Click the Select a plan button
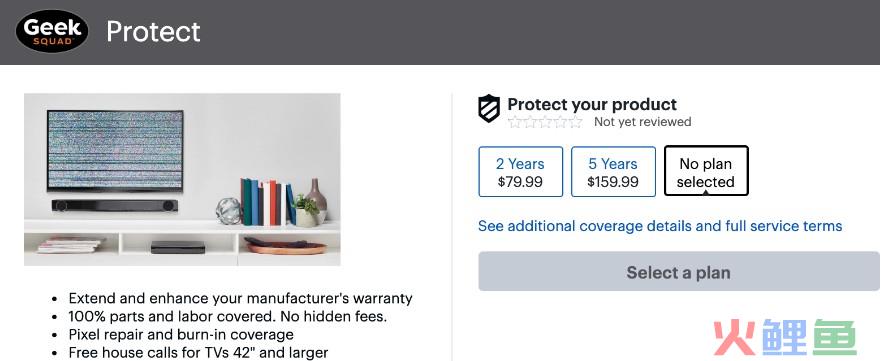Screen dimensions: 881x361 [x=679, y=272]
